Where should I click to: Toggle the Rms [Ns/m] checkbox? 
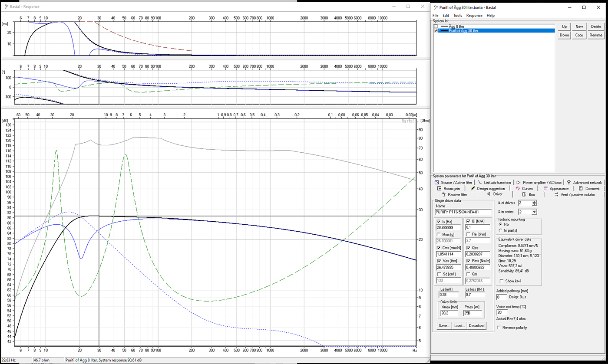(x=468, y=261)
